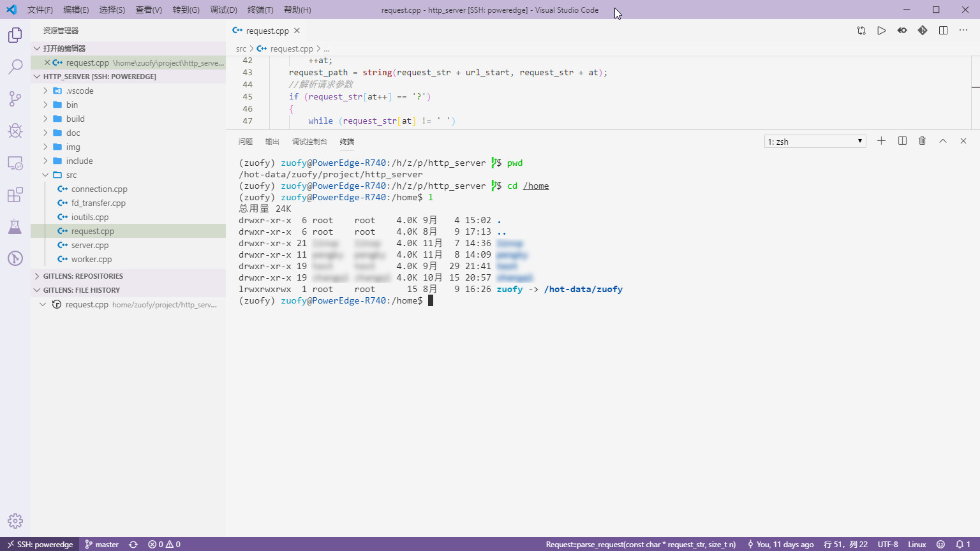
Task: Open the 编辑(E) menu
Action: (x=76, y=10)
